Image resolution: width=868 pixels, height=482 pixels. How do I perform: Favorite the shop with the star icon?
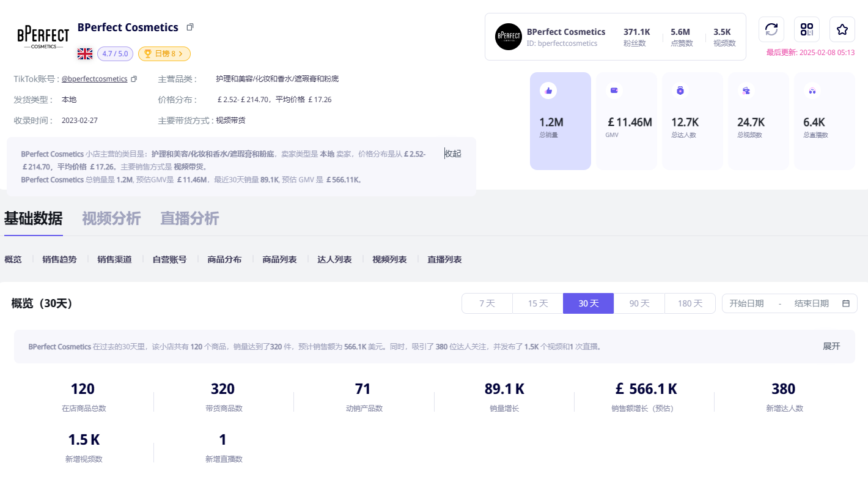tap(842, 29)
